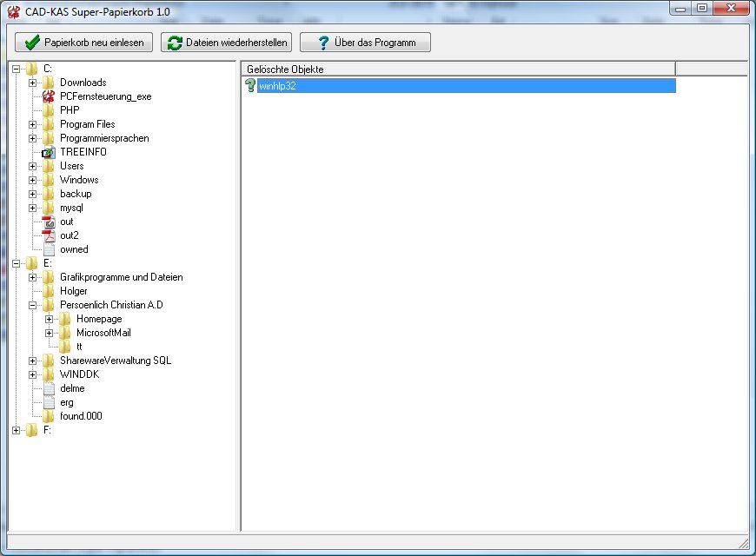Image resolution: width=756 pixels, height=556 pixels.
Task: Expand the F: drive node
Action: click(17, 430)
